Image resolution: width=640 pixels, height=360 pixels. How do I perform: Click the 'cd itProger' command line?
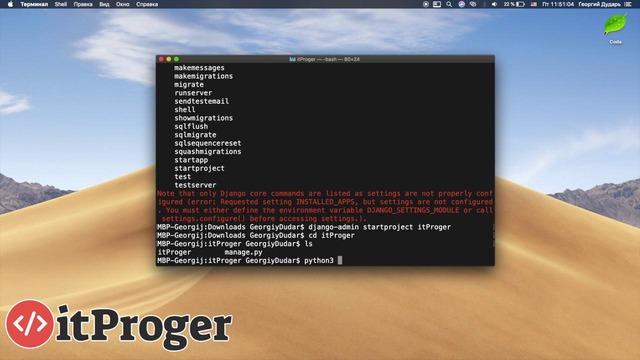(331, 236)
